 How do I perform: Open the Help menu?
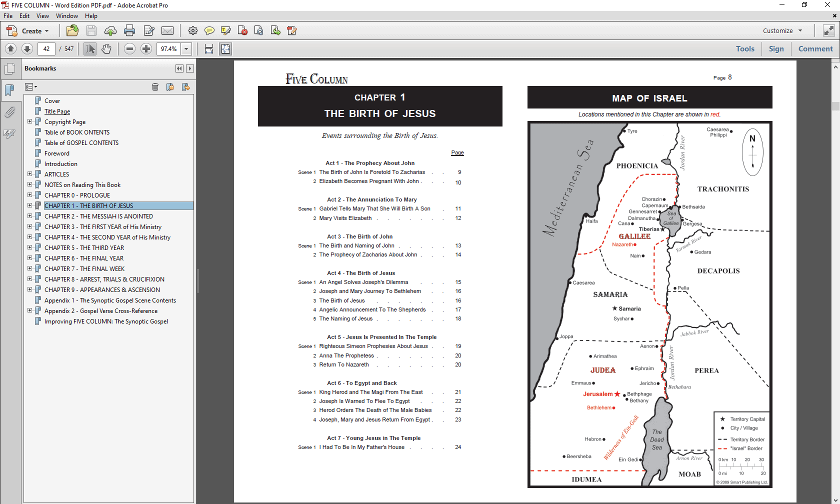coord(91,16)
